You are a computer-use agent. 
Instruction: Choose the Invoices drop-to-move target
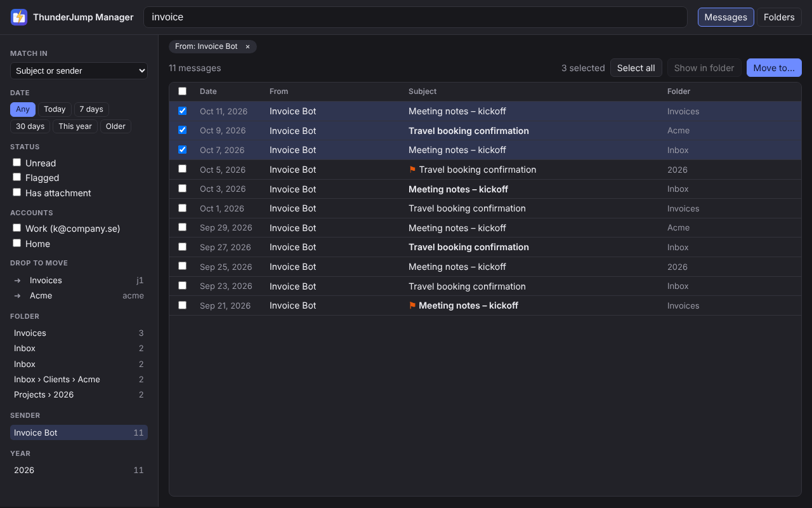pos(79,280)
